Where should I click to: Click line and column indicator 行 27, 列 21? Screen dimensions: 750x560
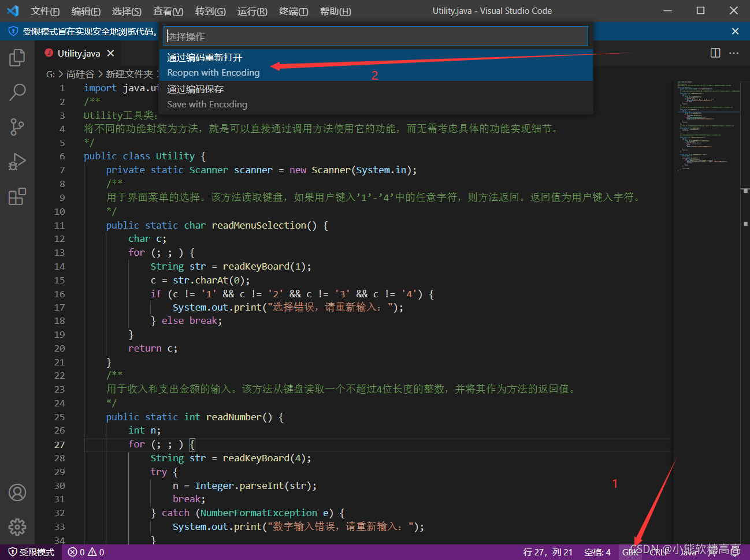point(548,552)
